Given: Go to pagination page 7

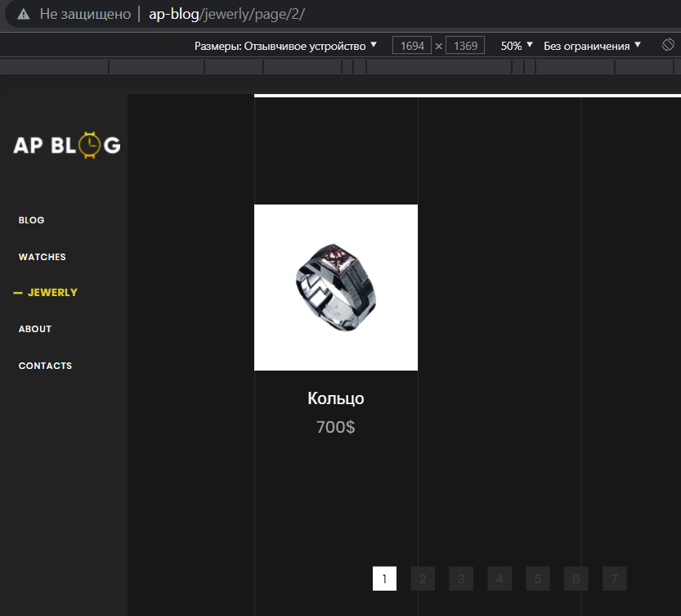Looking at the screenshot, I should click(615, 578).
